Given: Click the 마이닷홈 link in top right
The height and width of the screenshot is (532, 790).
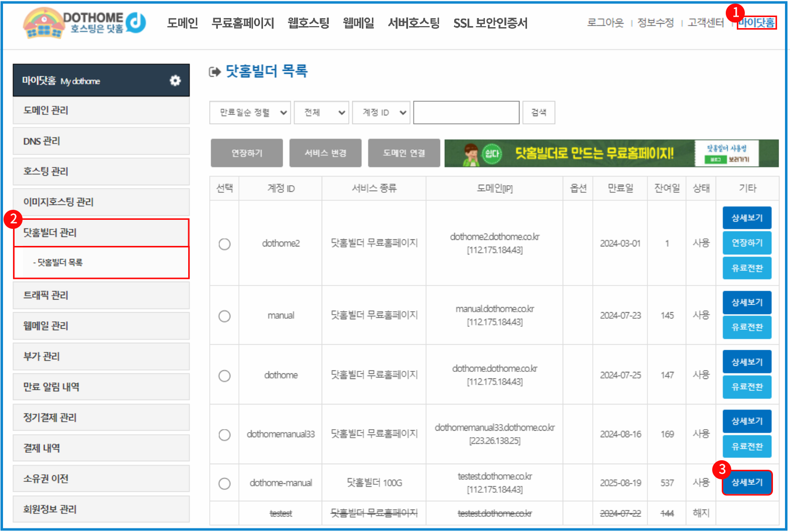Looking at the screenshot, I should point(756,23).
